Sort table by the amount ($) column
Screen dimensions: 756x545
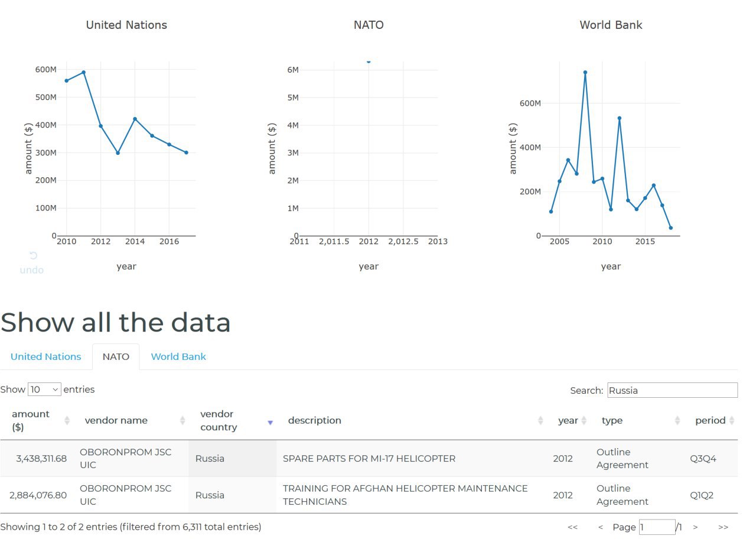pos(35,421)
